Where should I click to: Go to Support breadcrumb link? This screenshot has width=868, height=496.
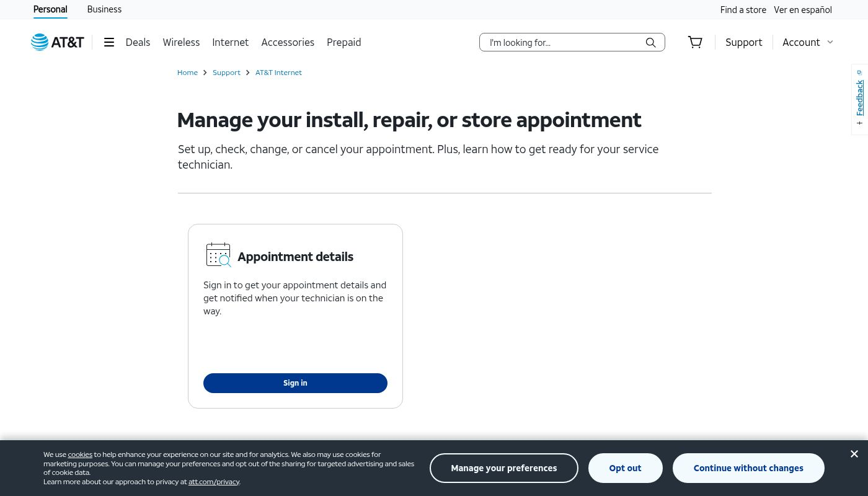[226, 73]
